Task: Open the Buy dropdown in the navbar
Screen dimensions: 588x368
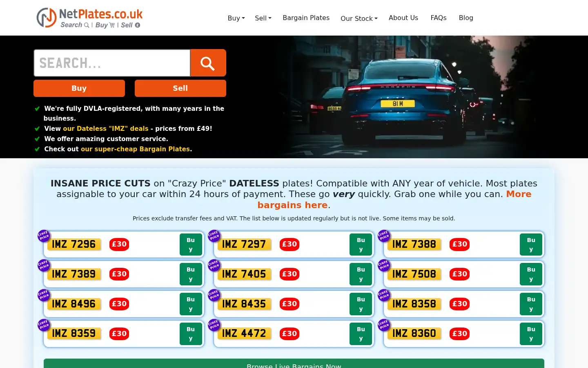Action: 236,18
